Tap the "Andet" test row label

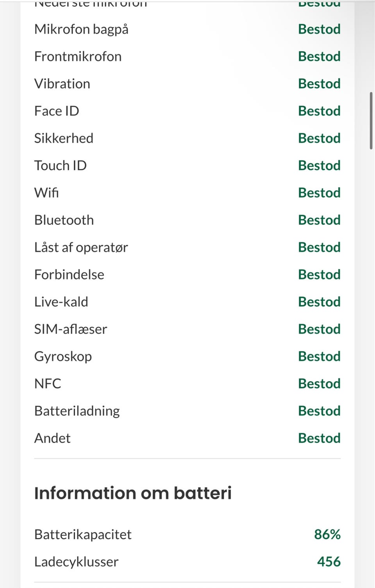pos(52,438)
